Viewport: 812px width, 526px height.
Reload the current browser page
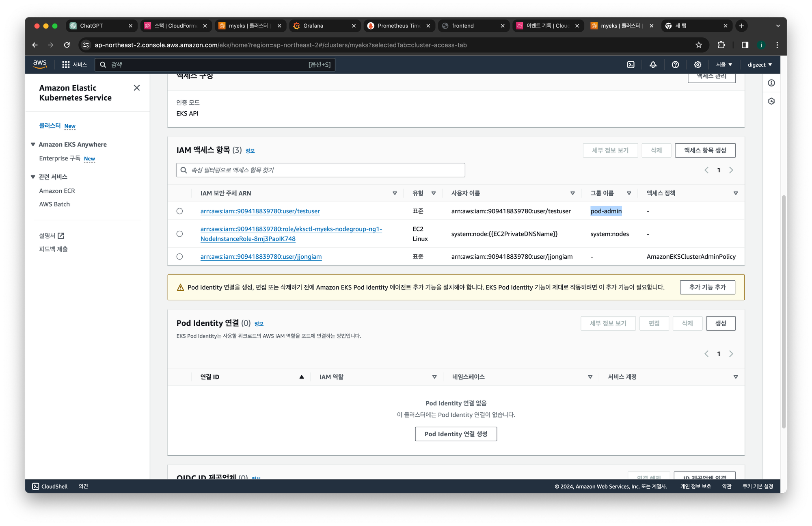pyautogui.click(x=67, y=45)
